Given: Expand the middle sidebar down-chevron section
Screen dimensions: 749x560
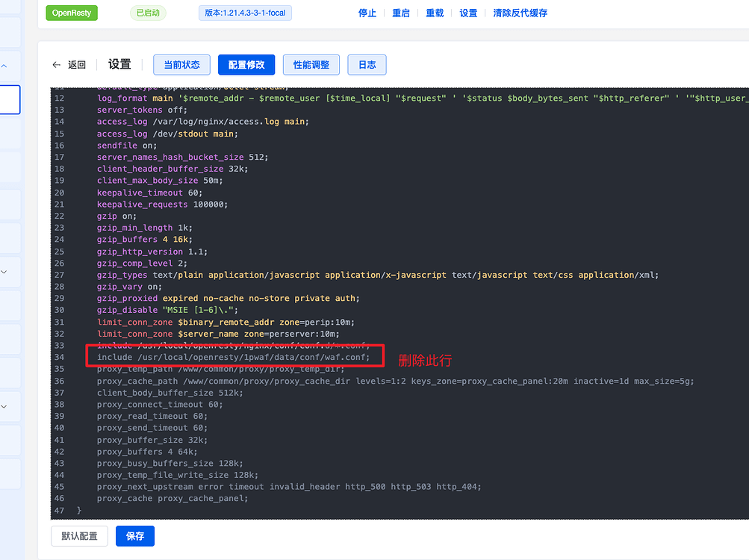Looking at the screenshot, I should point(3,272).
